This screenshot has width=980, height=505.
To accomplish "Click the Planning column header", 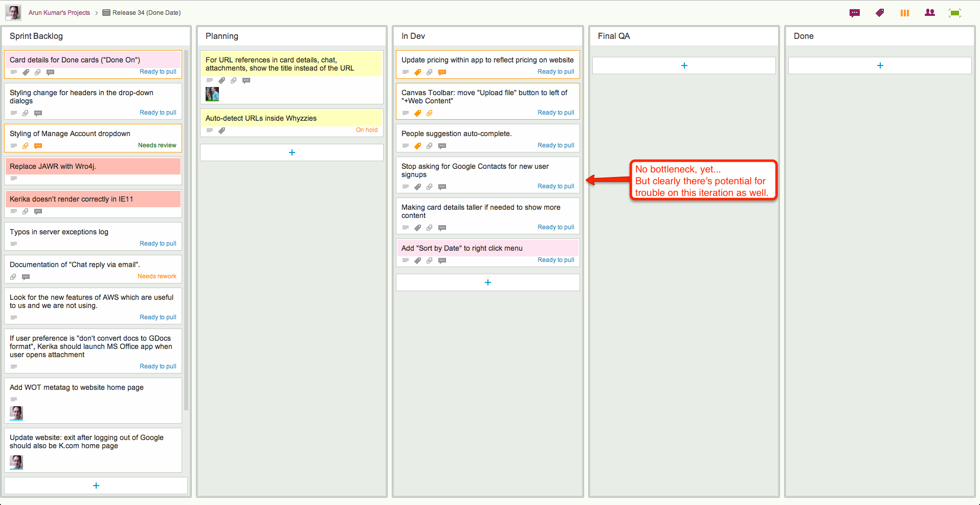I will click(292, 36).
